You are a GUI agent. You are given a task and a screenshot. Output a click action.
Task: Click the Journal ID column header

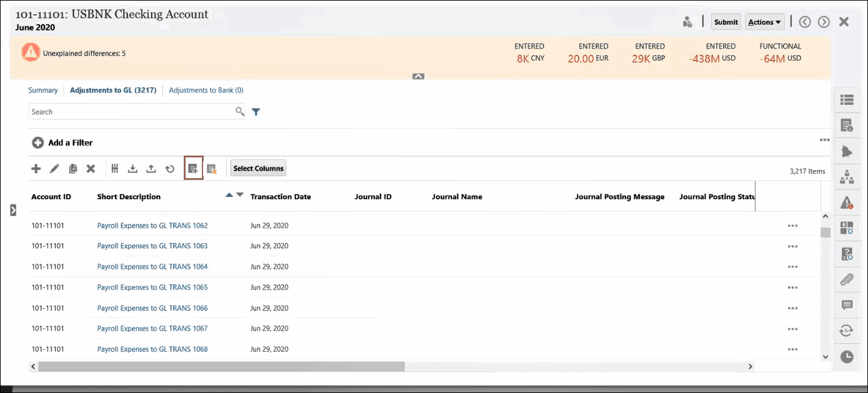373,197
